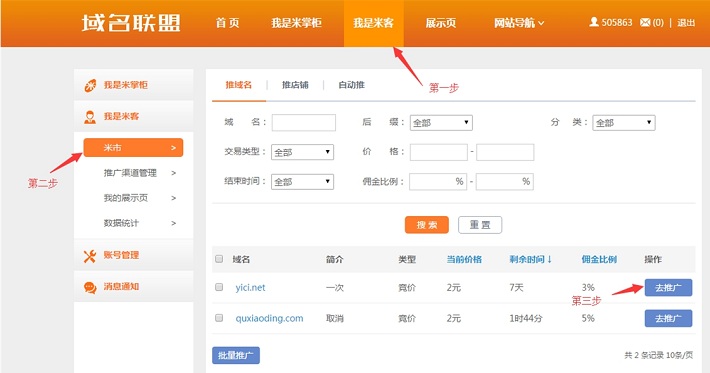
Task: Click the 消息通知 chat bubble icon
Action: click(90, 287)
